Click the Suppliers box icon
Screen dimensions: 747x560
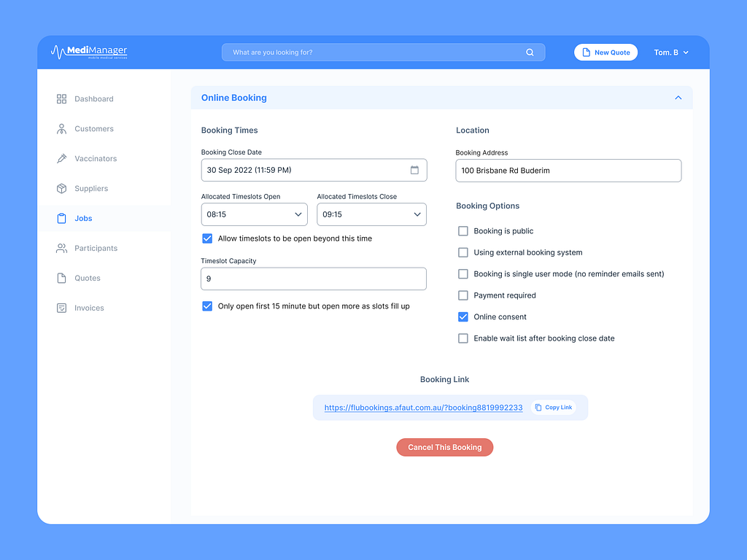[x=61, y=189]
